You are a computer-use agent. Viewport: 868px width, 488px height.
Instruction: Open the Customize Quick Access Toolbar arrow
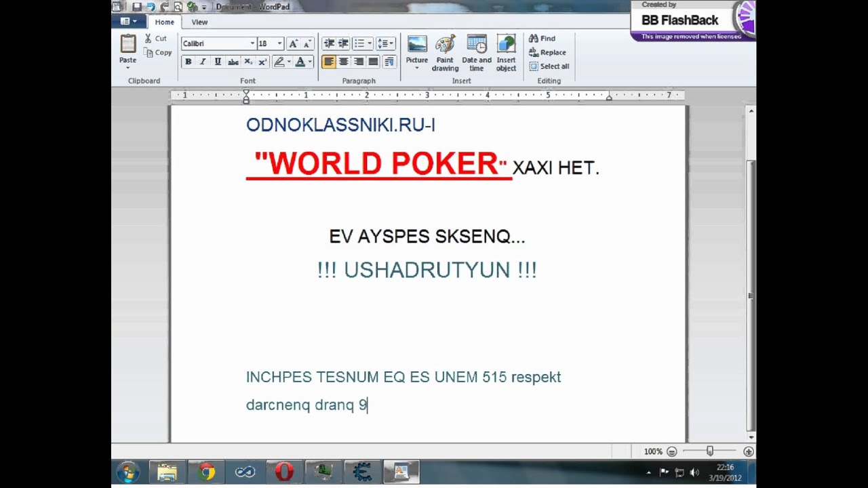[x=204, y=7]
